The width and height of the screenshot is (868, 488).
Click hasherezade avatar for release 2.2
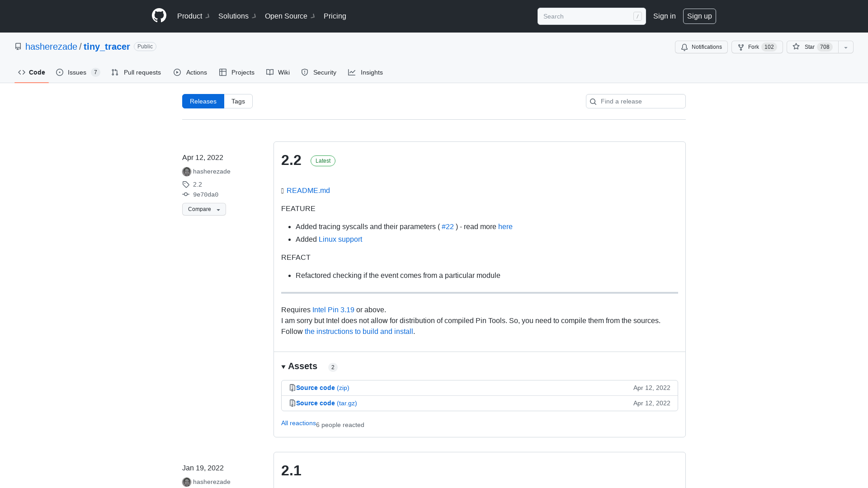[x=187, y=172]
